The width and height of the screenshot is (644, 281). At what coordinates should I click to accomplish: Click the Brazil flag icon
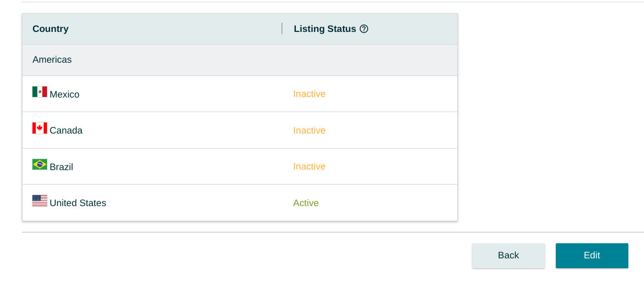(40, 164)
